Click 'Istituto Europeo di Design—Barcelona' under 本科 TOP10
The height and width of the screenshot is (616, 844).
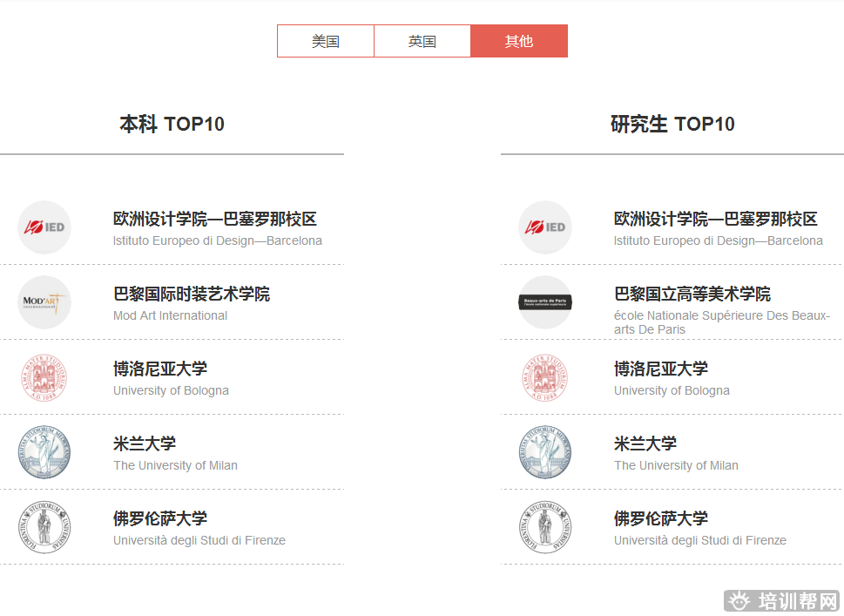click(x=218, y=240)
